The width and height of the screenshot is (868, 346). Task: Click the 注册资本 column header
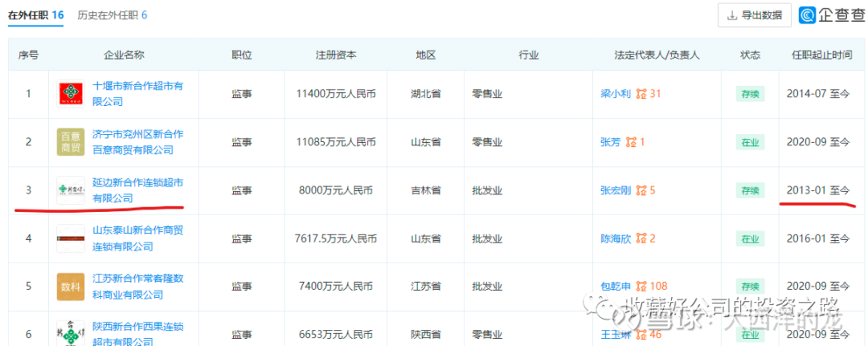pos(336,55)
